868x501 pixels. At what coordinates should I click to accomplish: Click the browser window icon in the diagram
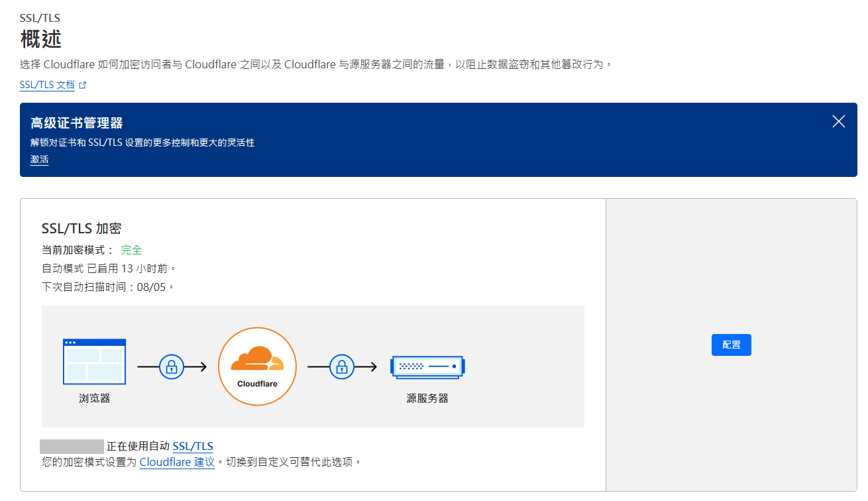tap(94, 361)
